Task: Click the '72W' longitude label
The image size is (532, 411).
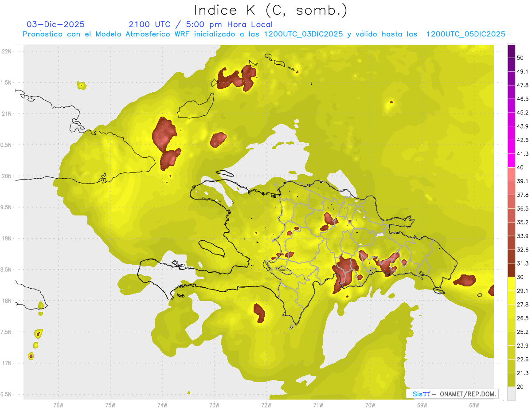Action: pos(266,405)
